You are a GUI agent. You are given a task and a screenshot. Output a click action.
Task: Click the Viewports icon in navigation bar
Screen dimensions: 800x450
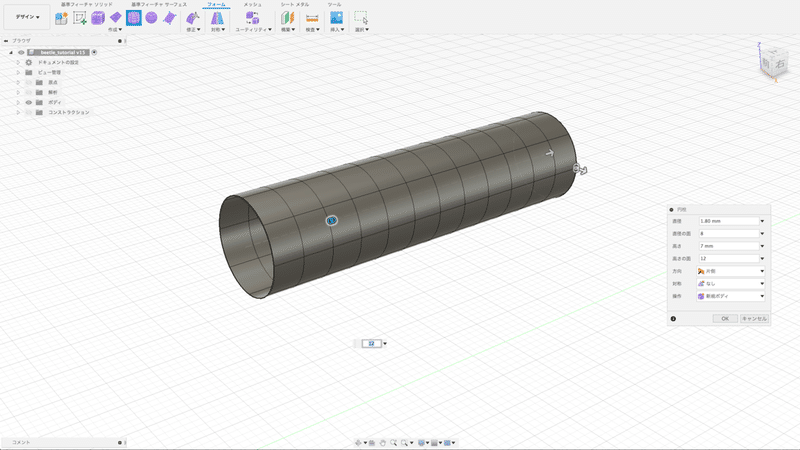point(447,443)
